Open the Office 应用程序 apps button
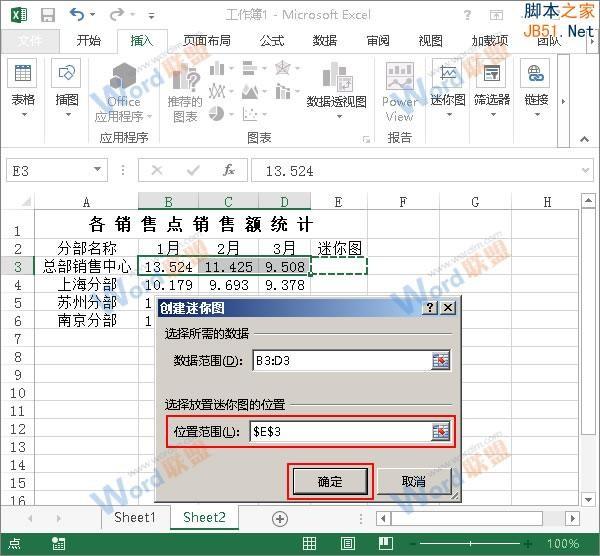The height and width of the screenshot is (556, 600). tap(123, 92)
